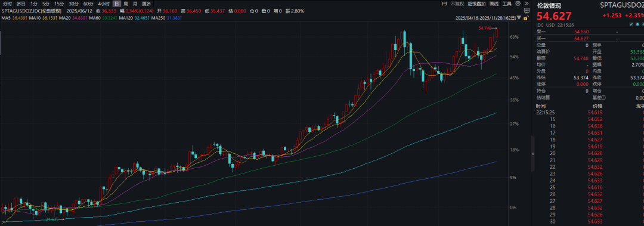
Task: Click the 63% axis label on chart
Action: (x=514, y=37)
